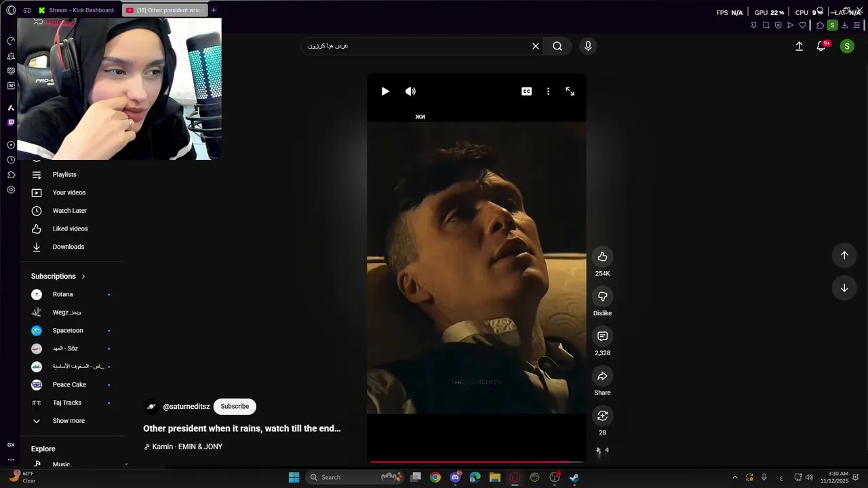Screen dimensions: 868x488
Task: Show hidden system tray icons
Action: point(734,477)
